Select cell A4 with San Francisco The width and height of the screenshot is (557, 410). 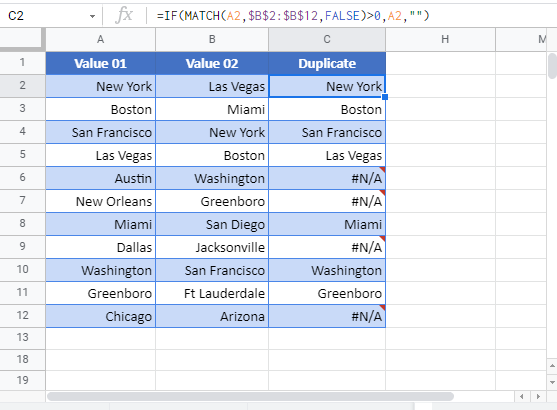[101, 132]
